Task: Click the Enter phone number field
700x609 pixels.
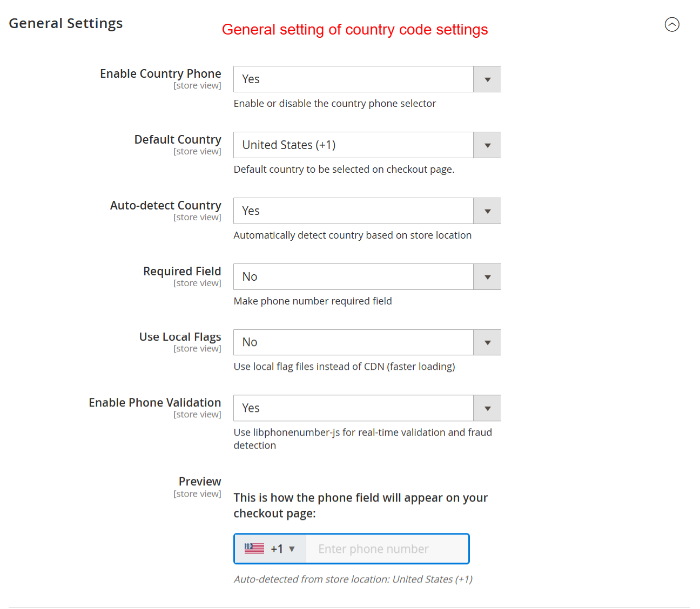Action: pos(387,549)
